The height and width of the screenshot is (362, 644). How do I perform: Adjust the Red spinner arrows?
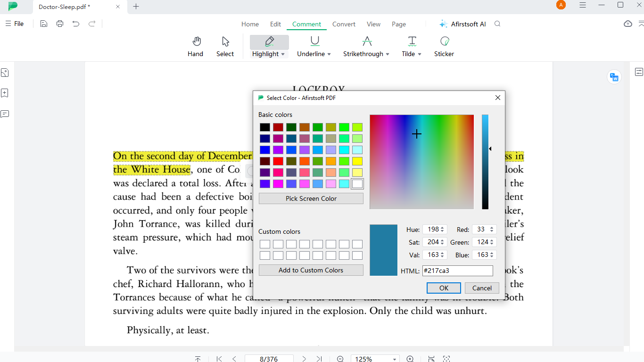492,230
